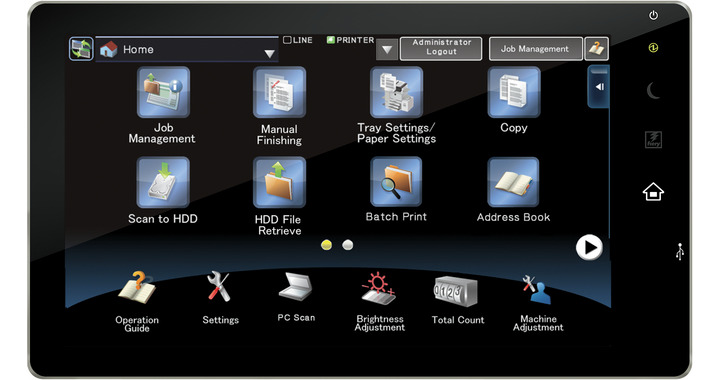Open Manual Finishing

point(279,92)
